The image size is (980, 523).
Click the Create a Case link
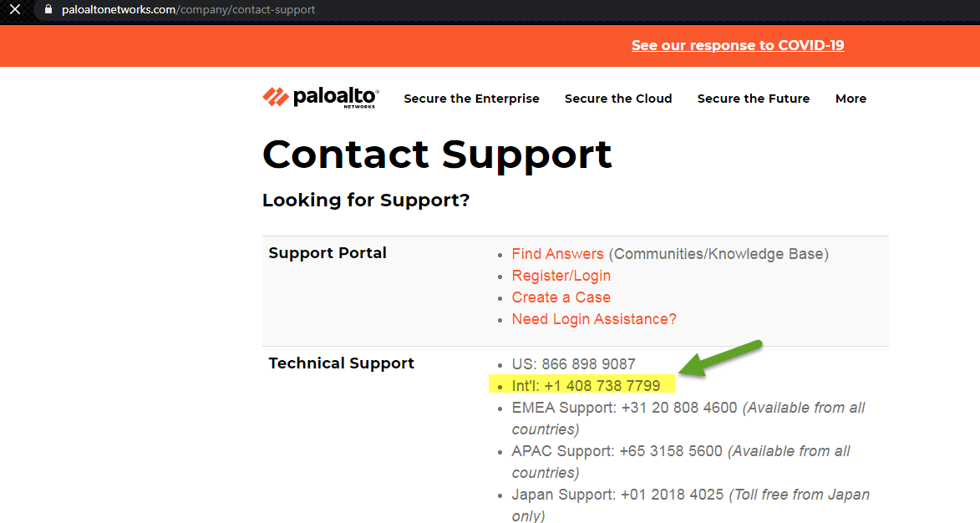pyautogui.click(x=561, y=297)
